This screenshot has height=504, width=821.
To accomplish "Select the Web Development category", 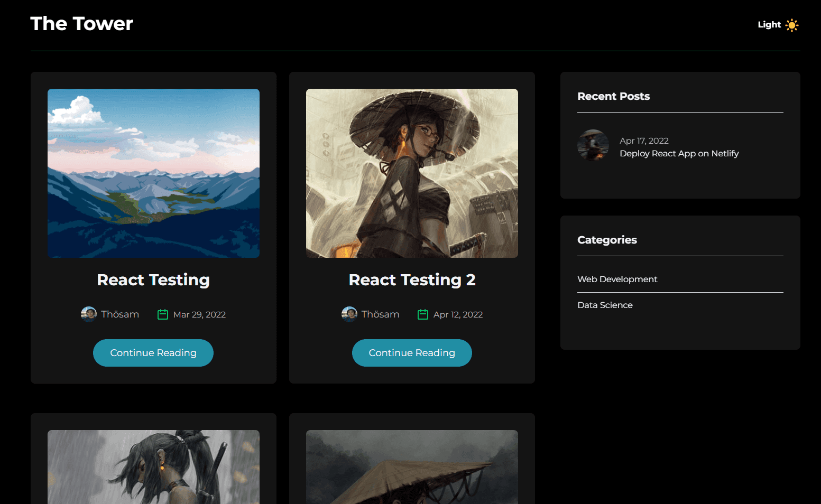I will tap(617, 279).
